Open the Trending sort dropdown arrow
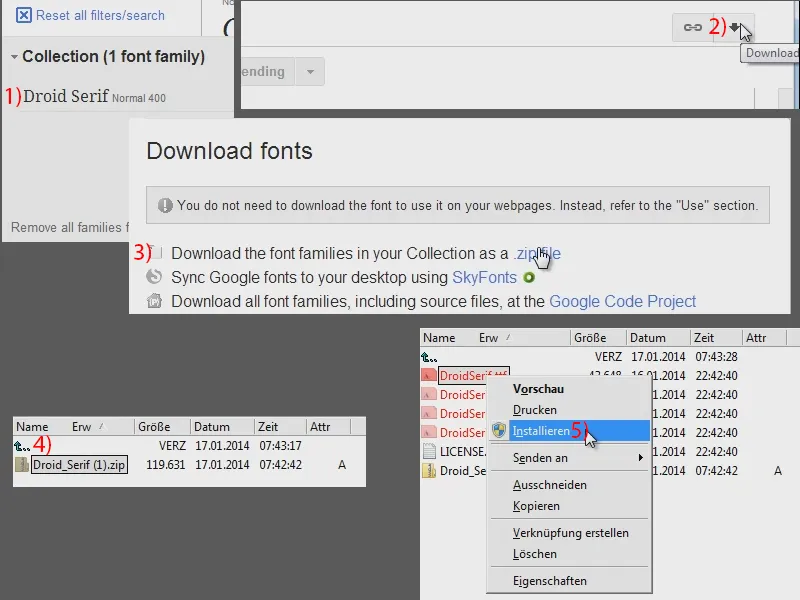The width and height of the screenshot is (800, 600). point(310,72)
